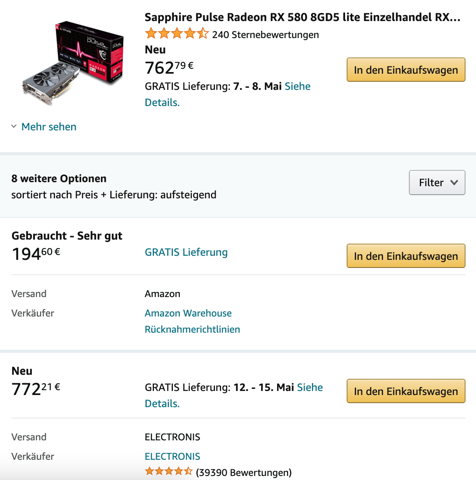The height and width of the screenshot is (480, 476).
Task: Add the used 194,60 € offer to cart
Action: pos(406,256)
